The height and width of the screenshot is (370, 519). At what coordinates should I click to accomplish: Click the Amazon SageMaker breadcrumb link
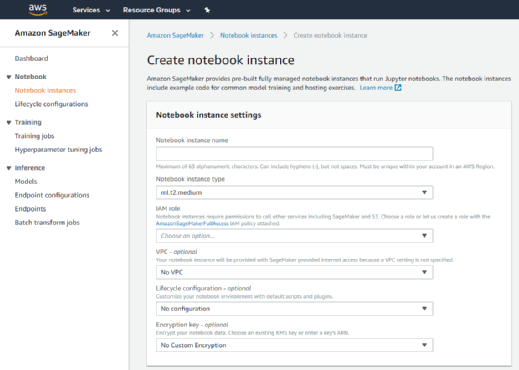[175, 35]
